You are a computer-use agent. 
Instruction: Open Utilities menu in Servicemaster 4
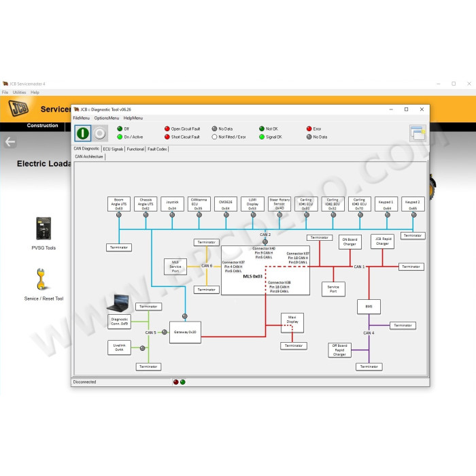[20, 92]
